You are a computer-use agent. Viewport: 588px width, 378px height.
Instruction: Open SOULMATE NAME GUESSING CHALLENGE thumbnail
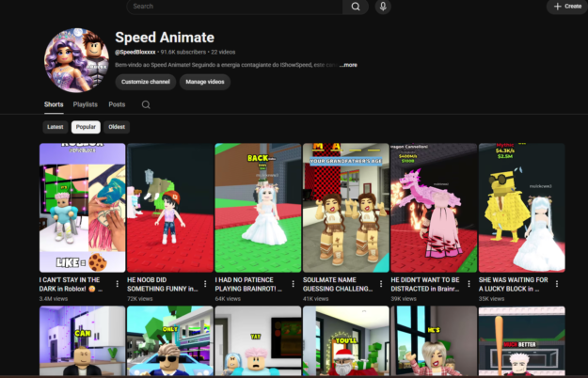click(346, 208)
